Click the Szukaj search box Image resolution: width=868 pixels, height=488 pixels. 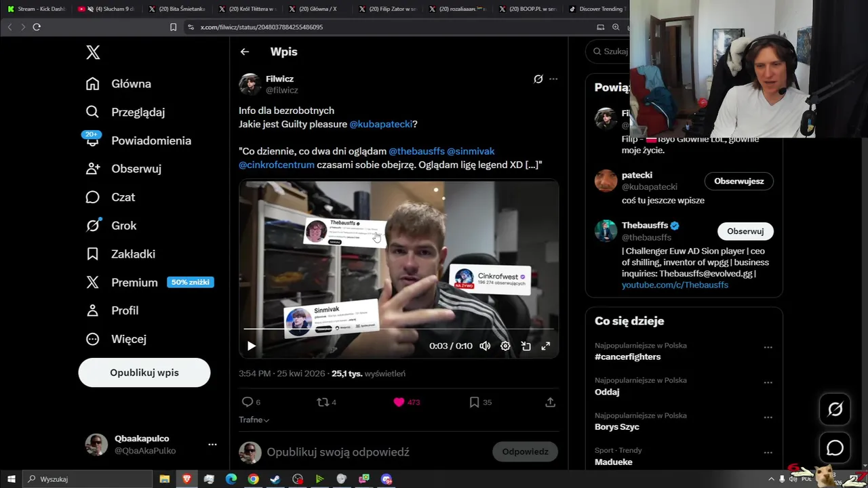609,52
